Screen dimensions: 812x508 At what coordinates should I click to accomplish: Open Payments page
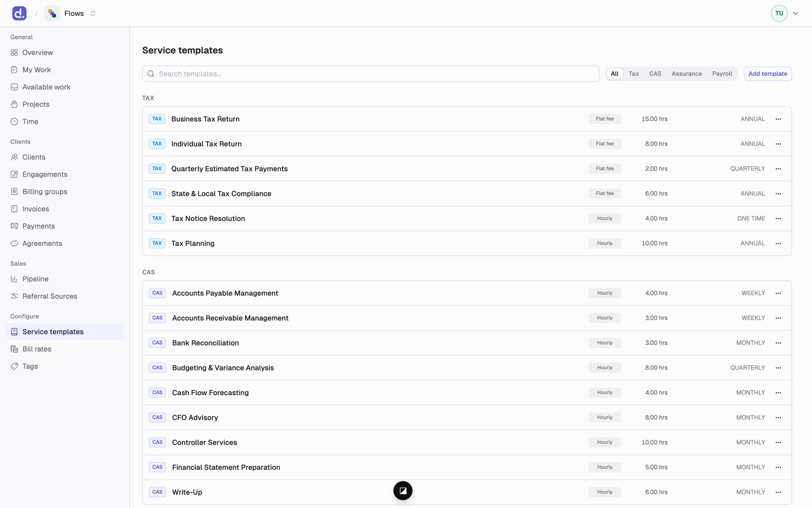65,226
